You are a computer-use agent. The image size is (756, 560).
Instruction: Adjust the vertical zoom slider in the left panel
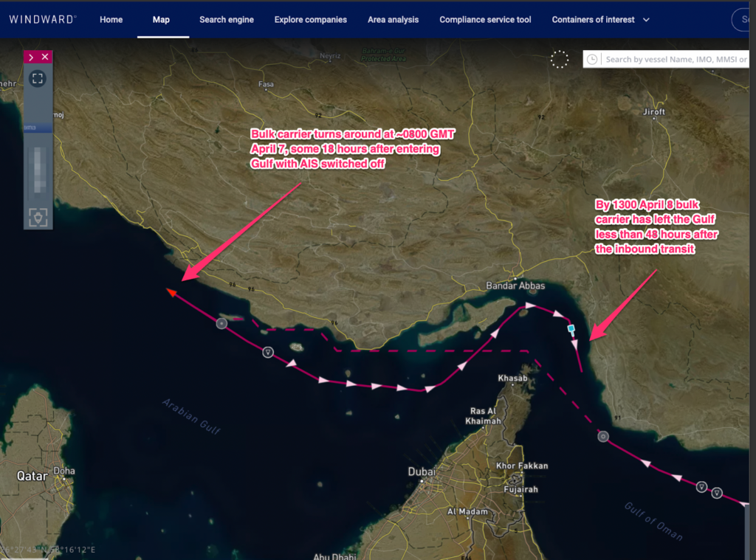click(x=37, y=170)
